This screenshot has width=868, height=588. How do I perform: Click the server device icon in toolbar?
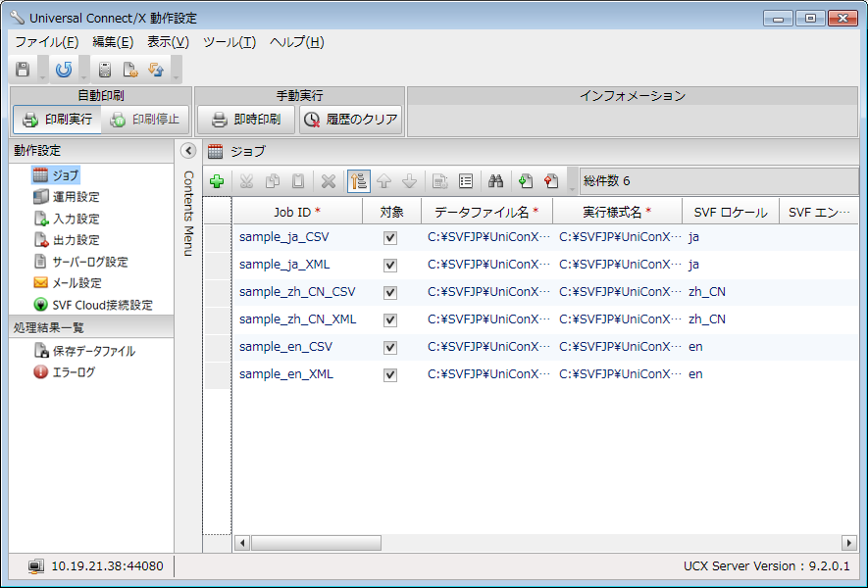(105, 70)
